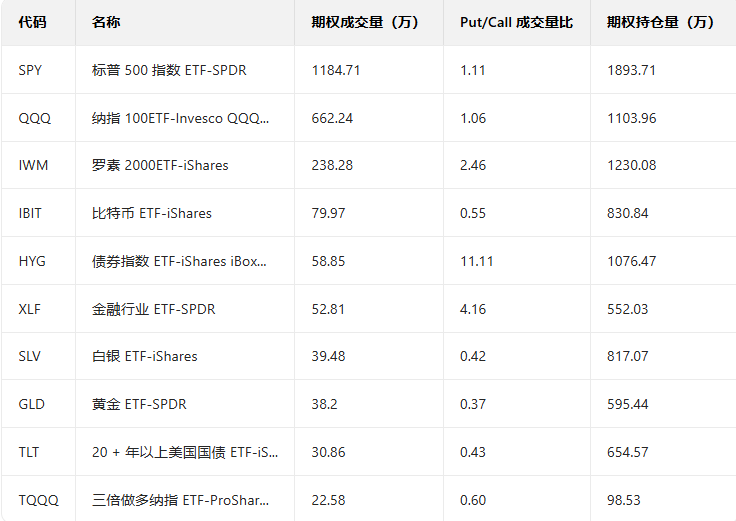Click TQQQ put/call ratio 0.60
The image size is (736, 521).
pos(473,500)
